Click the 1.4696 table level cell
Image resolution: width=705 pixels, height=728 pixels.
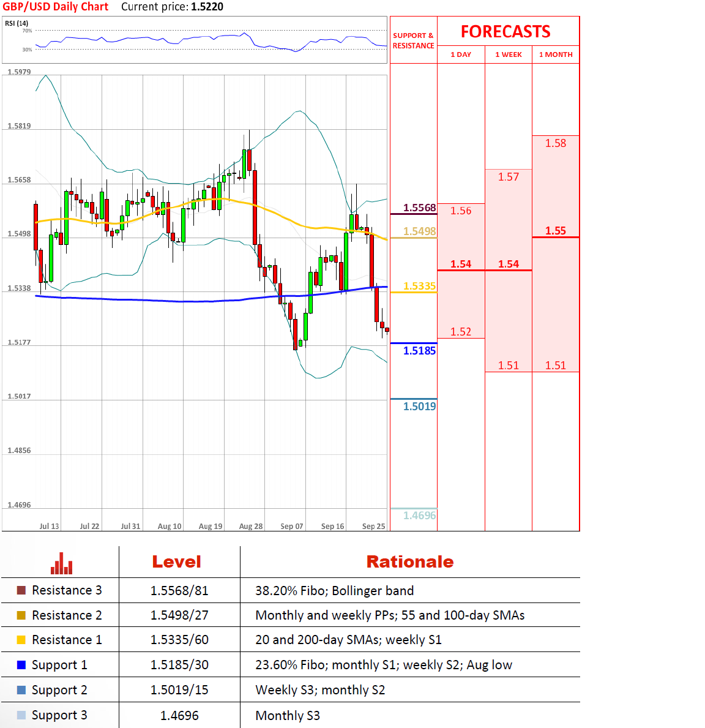[179, 716]
